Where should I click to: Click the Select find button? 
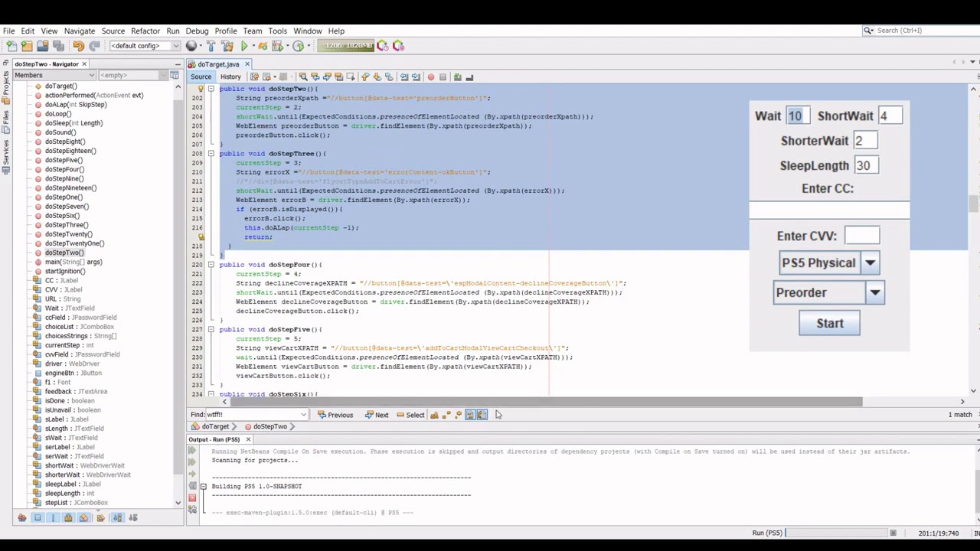pos(410,415)
